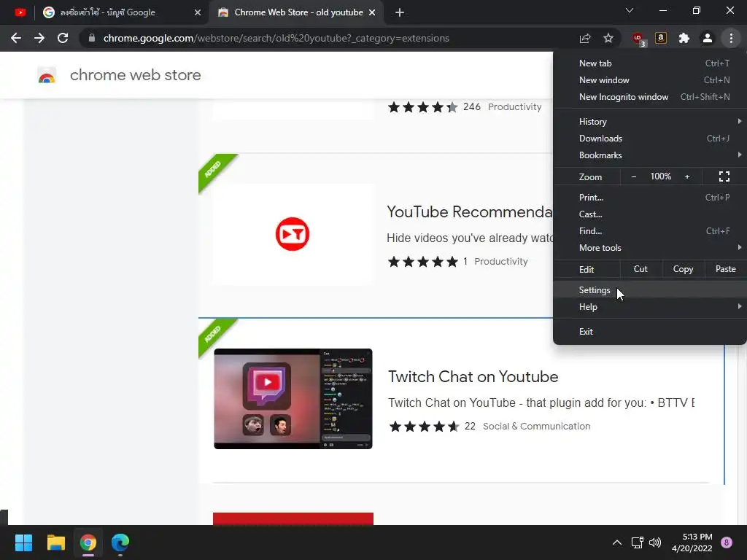Image resolution: width=747 pixels, height=560 pixels.
Task: Open the Chrome profile avatar
Action: (x=708, y=38)
